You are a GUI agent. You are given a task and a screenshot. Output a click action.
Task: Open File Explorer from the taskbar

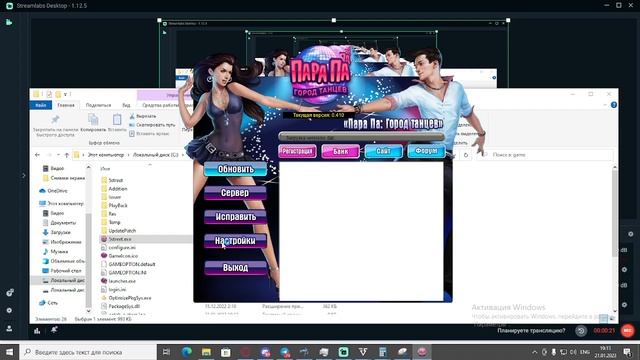click(206, 352)
